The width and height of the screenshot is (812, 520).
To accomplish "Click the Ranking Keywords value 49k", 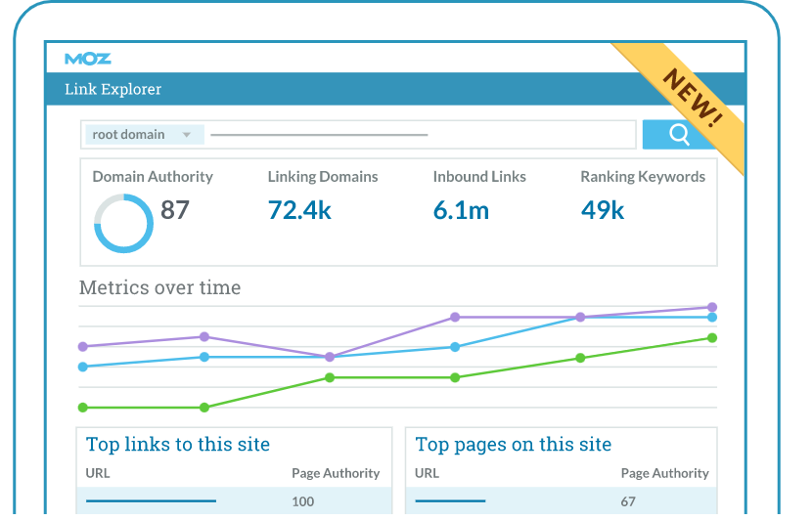I will pyautogui.click(x=603, y=210).
